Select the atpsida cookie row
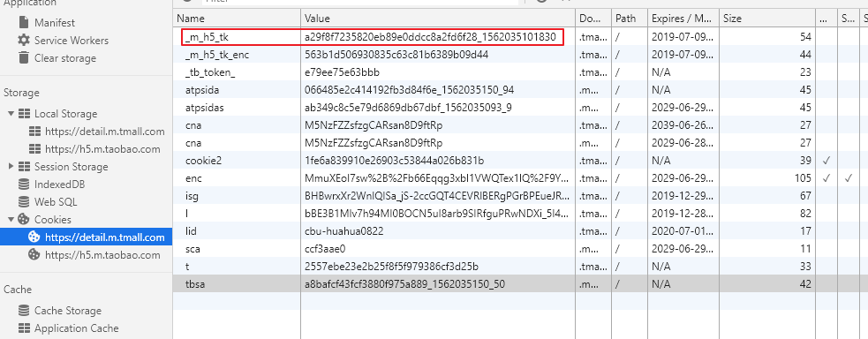The width and height of the screenshot is (868, 339). tap(520, 89)
